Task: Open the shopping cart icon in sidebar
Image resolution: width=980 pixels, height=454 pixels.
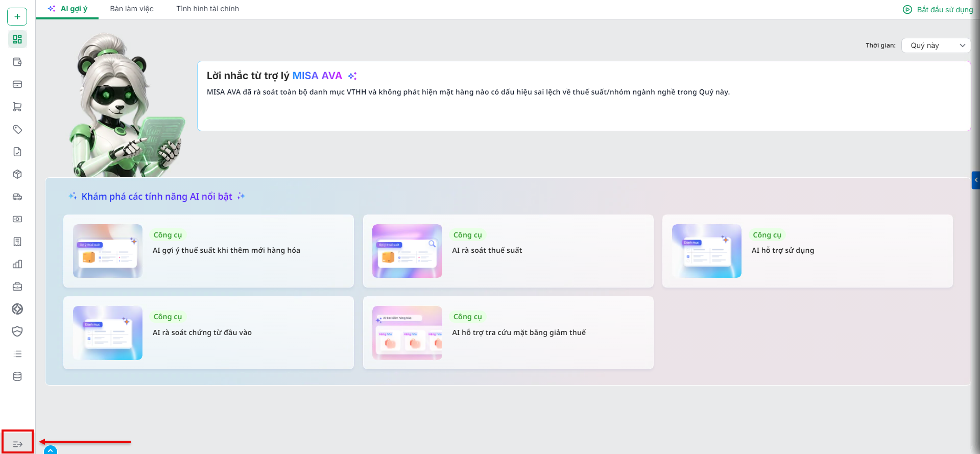Action: pyautogui.click(x=17, y=107)
